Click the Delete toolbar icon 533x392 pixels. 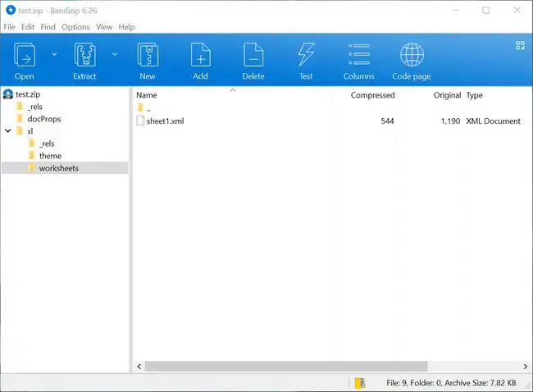[x=253, y=54]
